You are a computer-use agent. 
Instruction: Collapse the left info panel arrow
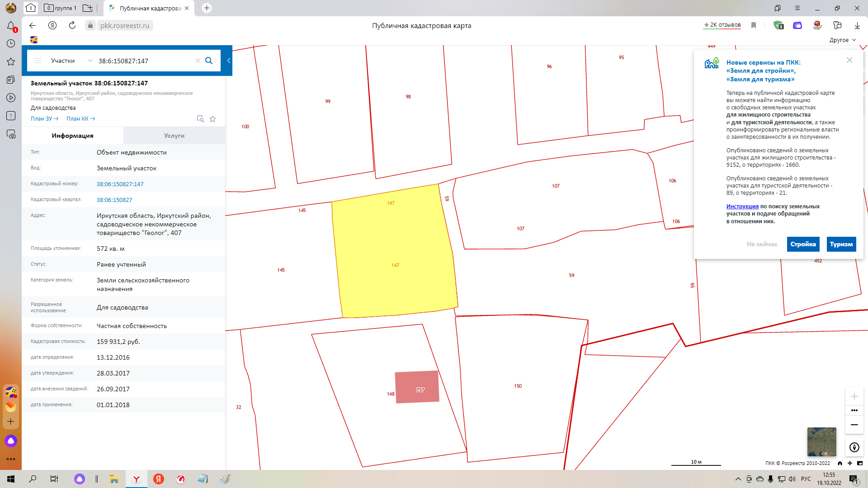click(x=229, y=61)
